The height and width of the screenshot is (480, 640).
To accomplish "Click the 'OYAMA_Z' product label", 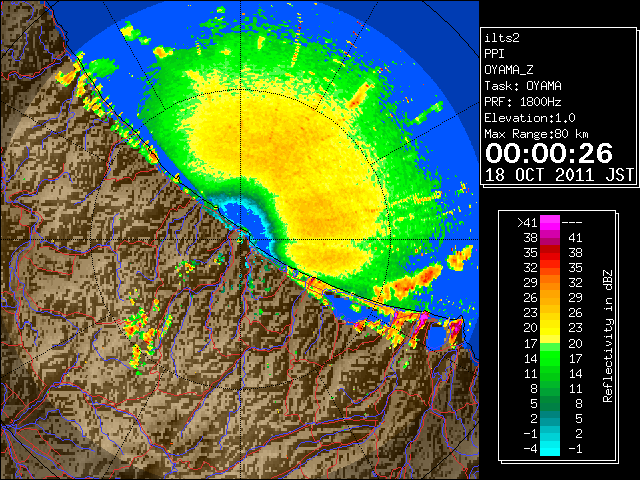I will click(509, 70).
